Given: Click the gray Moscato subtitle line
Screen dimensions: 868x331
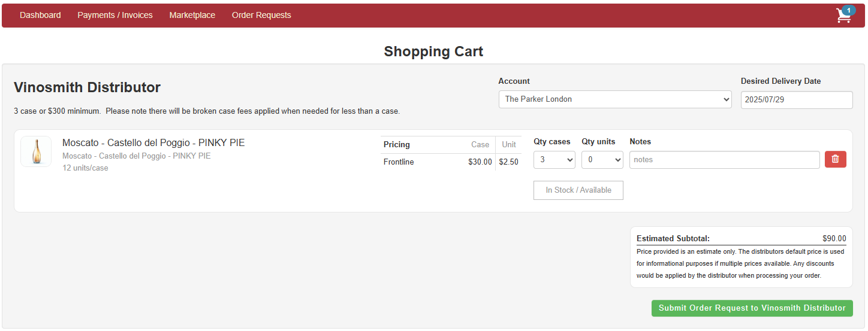Looking at the screenshot, I should tap(137, 156).
